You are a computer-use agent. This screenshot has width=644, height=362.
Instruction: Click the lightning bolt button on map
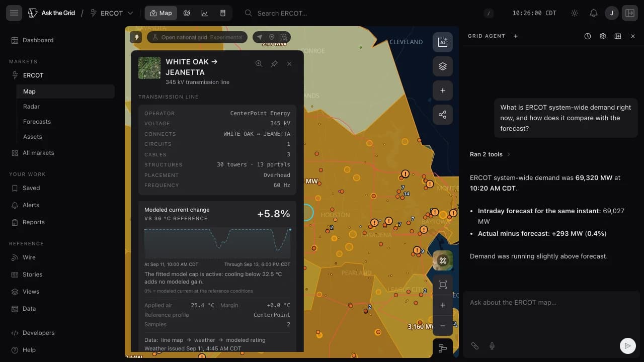point(136,37)
